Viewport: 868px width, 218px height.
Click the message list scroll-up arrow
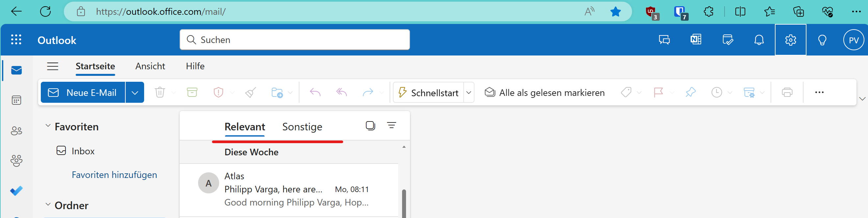[404, 147]
